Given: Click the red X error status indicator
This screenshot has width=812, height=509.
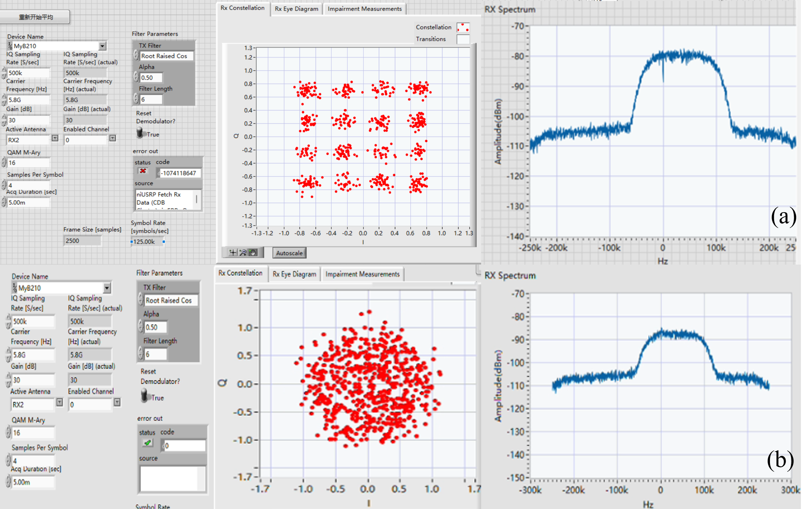Looking at the screenshot, I should coord(143,171).
